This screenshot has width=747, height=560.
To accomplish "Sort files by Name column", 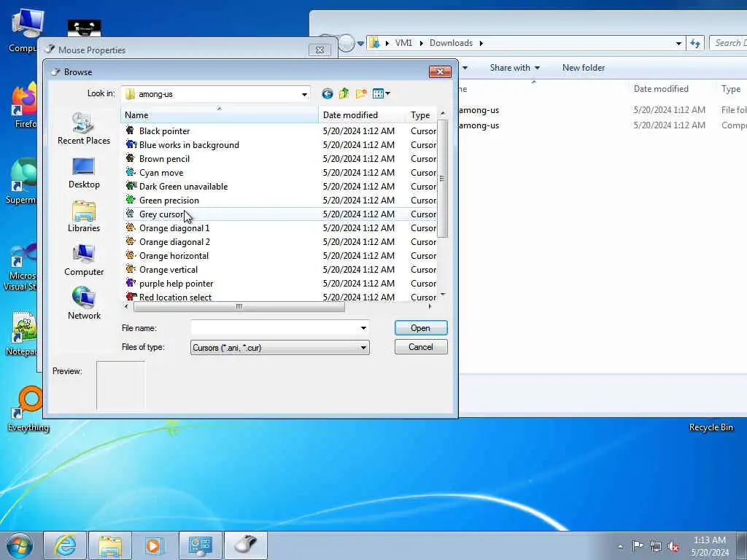I will 220,114.
